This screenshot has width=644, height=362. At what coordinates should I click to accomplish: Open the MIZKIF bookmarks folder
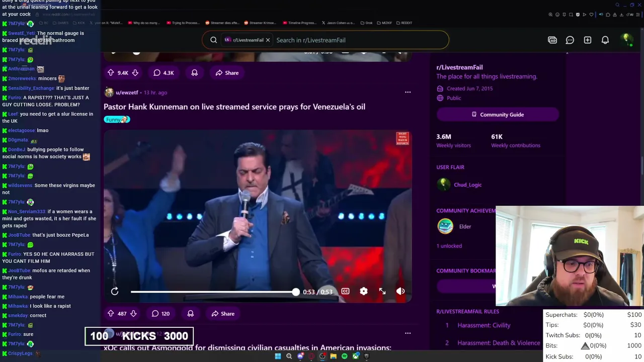(x=384, y=23)
